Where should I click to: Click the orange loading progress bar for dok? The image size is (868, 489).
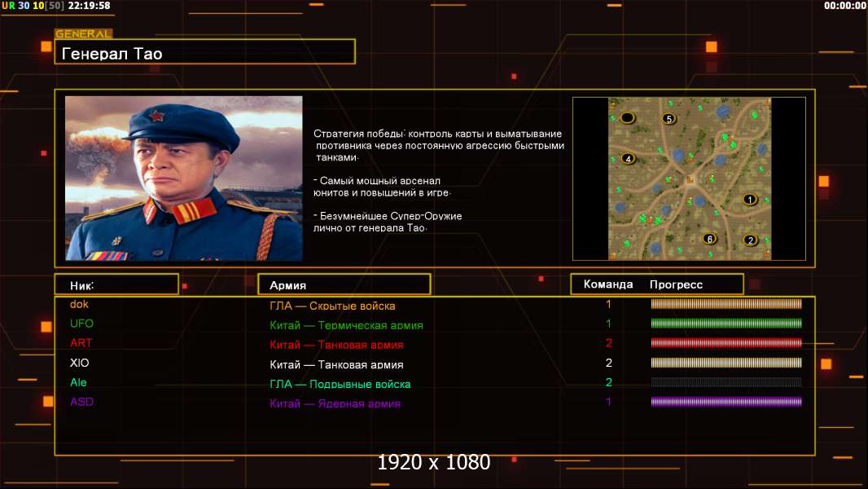click(726, 303)
